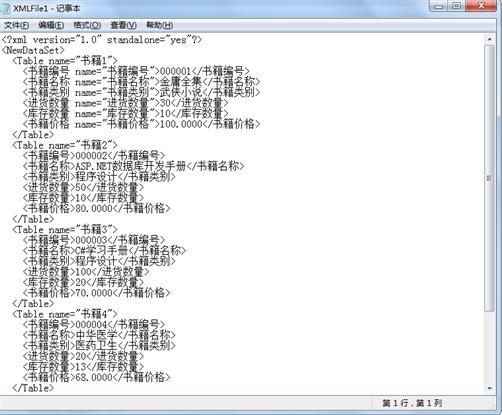Place the cursor on the NewDataSet tag line

point(33,50)
